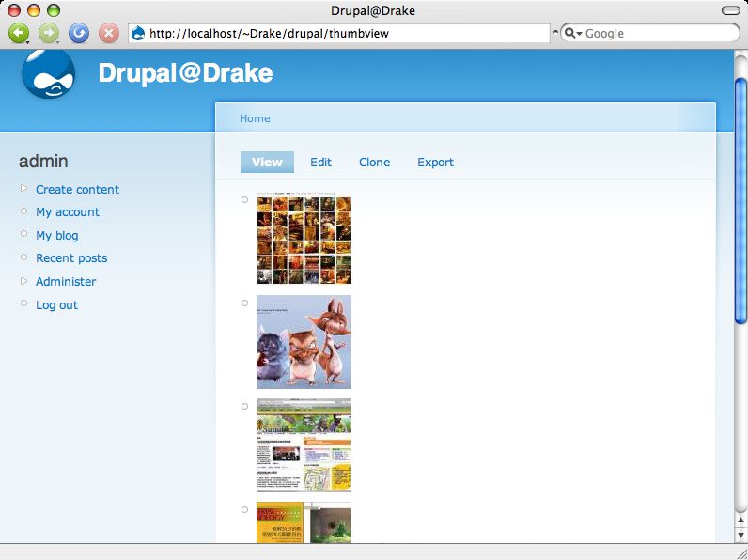748x560 pixels.
Task: Open the search engine magnifier menu
Action: (x=572, y=33)
